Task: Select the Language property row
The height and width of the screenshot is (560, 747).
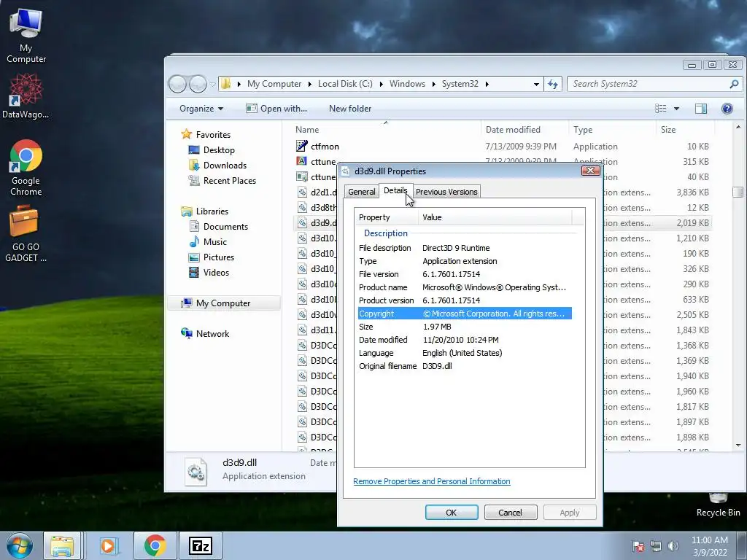Action: (x=465, y=353)
